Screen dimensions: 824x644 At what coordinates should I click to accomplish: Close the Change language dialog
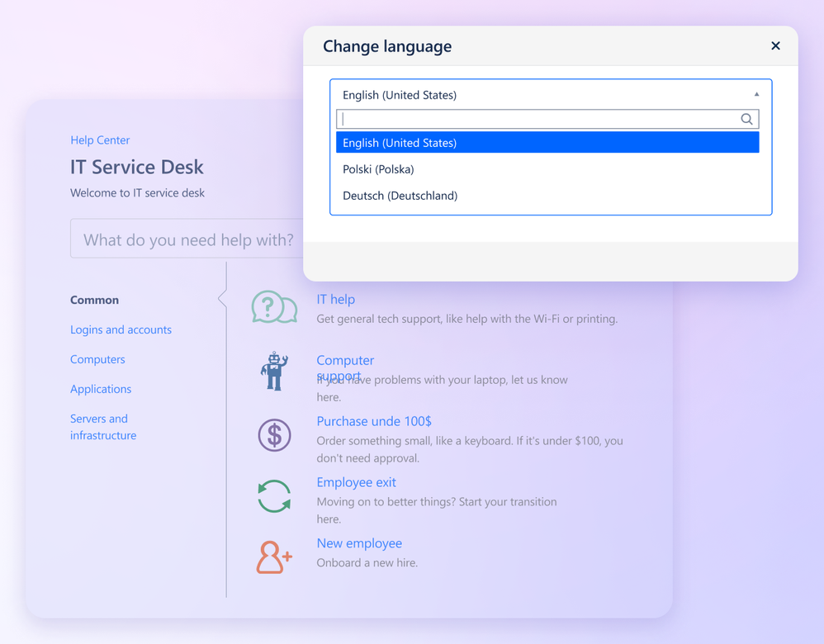775,45
